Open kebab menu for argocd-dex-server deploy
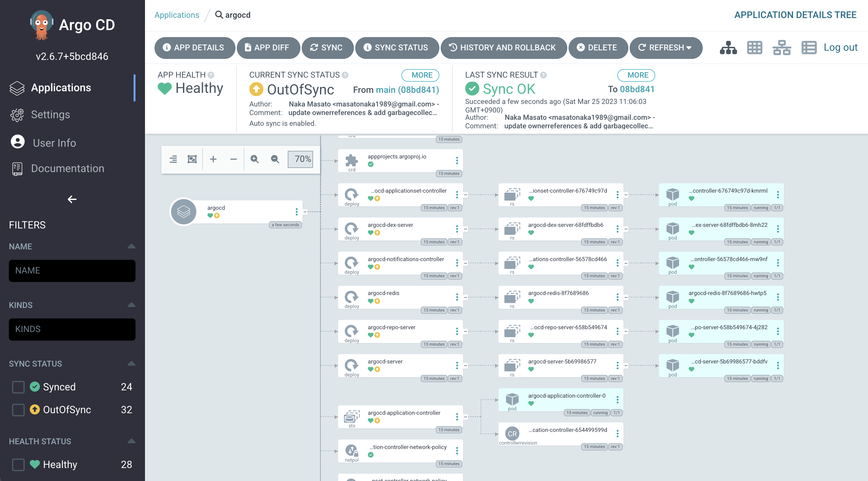 click(457, 229)
